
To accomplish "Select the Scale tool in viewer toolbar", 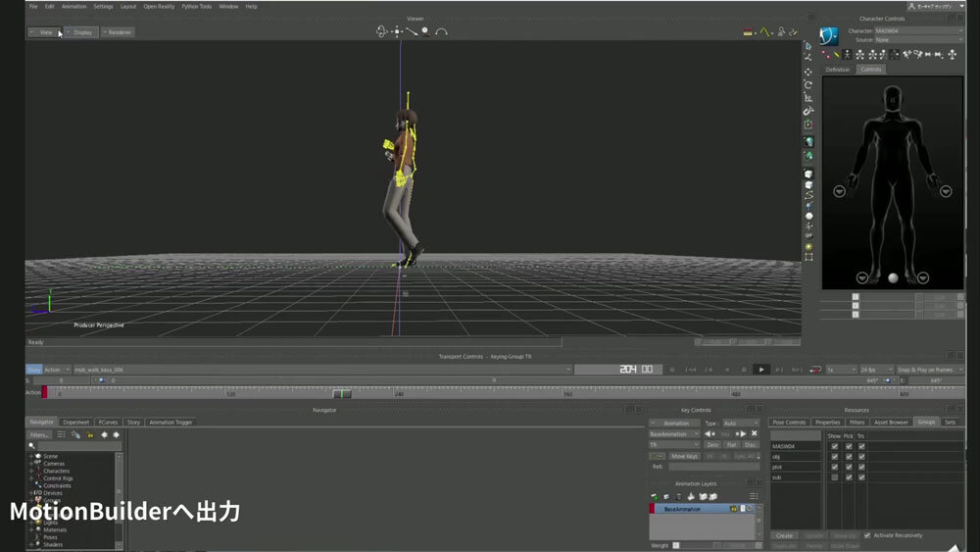I will [808, 98].
